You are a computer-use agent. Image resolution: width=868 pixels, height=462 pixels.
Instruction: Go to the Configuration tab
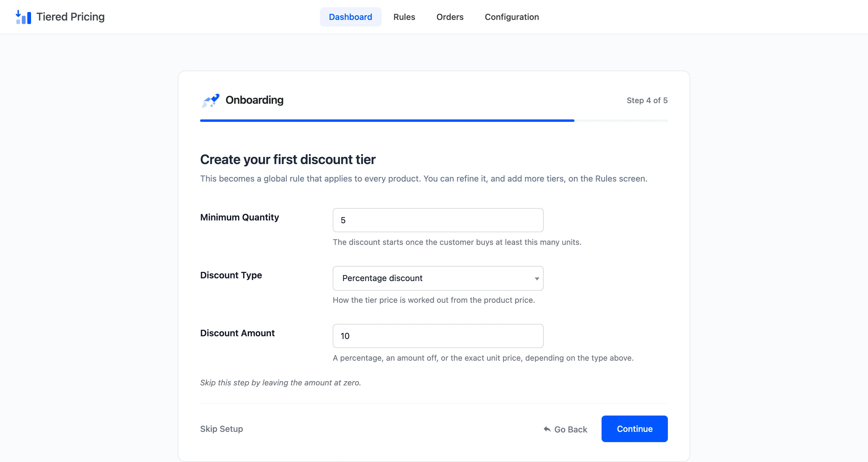click(x=512, y=17)
